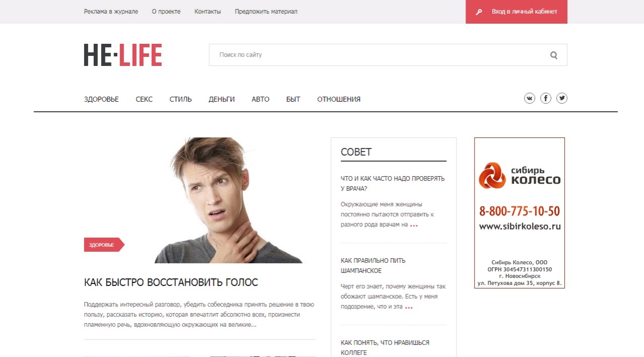
Task: Click Вход в личный кабинет button
Action: coord(517,12)
